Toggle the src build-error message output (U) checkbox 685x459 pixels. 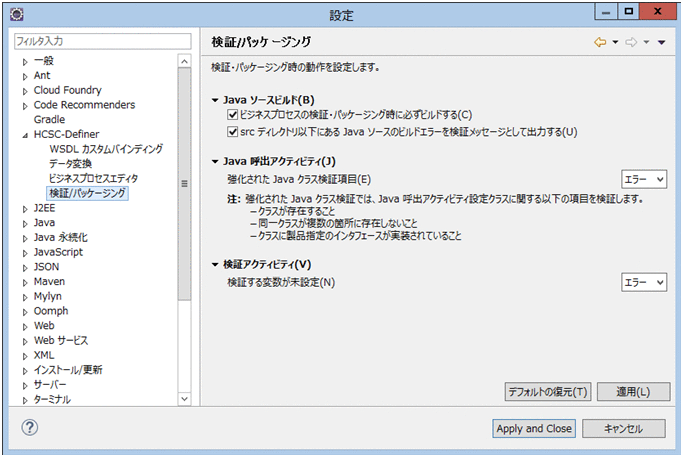[x=232, y=131]
